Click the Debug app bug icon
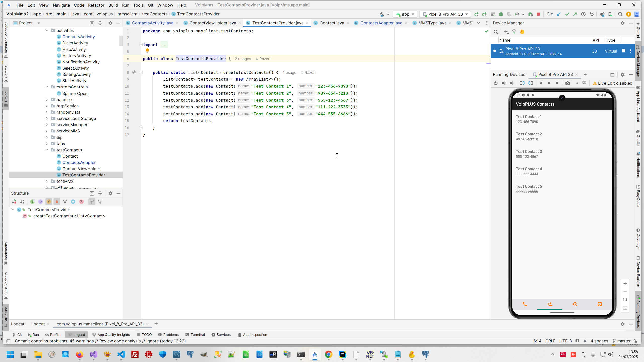This screenshot has width=644, height=362. 501,14
